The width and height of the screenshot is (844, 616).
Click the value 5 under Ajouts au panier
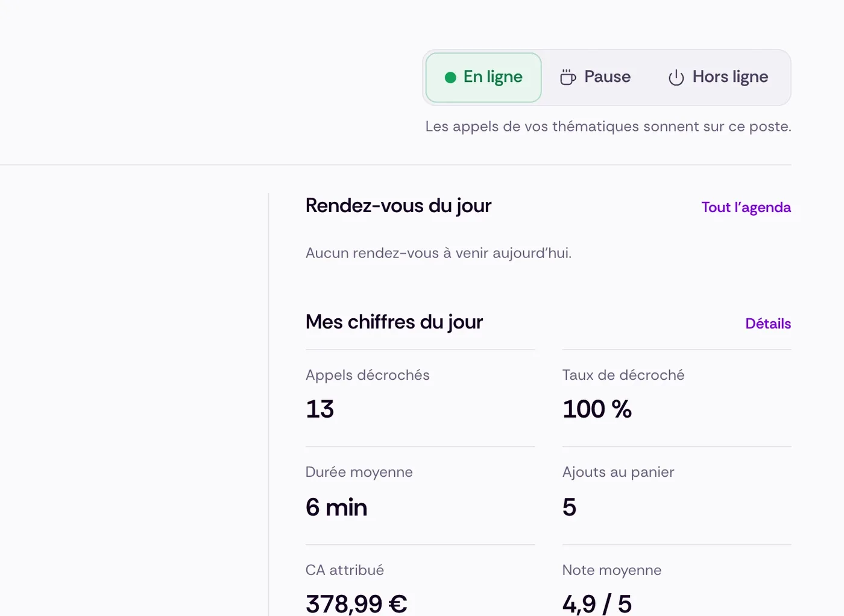[x=569, y=507]
